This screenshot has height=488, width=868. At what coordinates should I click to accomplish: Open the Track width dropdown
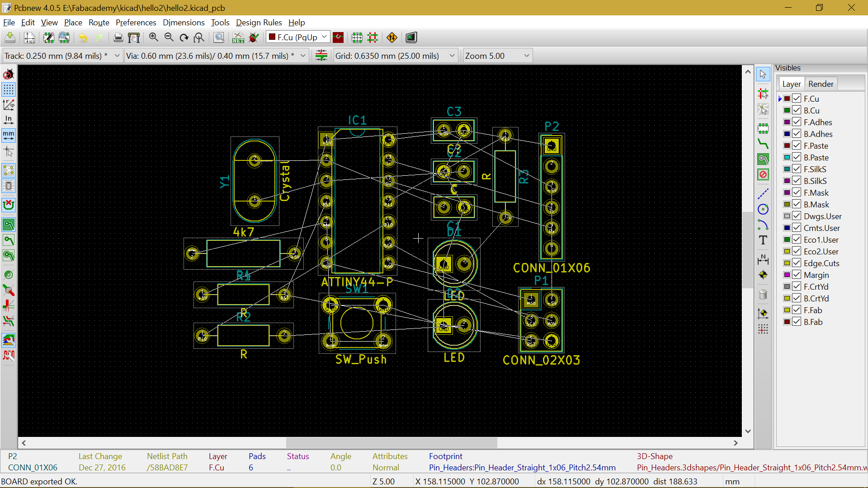[62, 56]
